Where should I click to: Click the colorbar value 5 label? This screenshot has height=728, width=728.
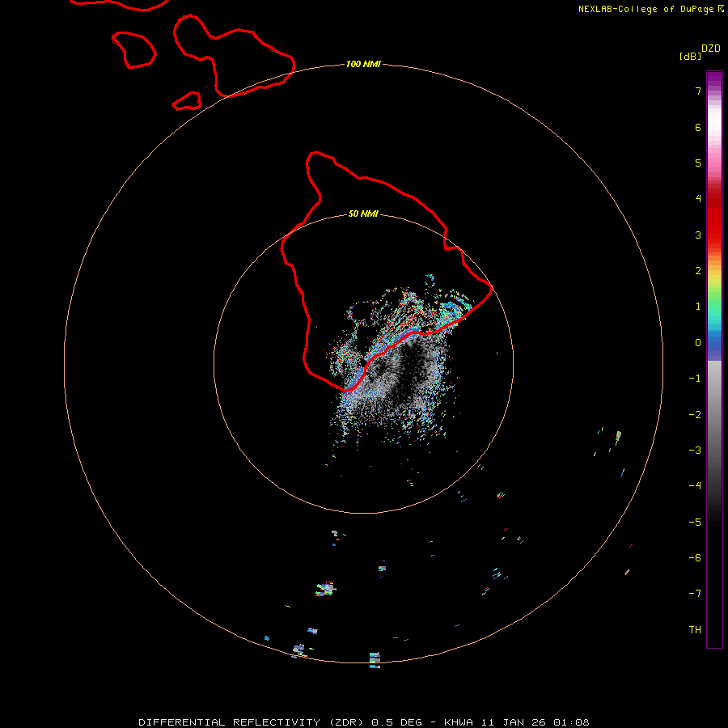point(698,163)
